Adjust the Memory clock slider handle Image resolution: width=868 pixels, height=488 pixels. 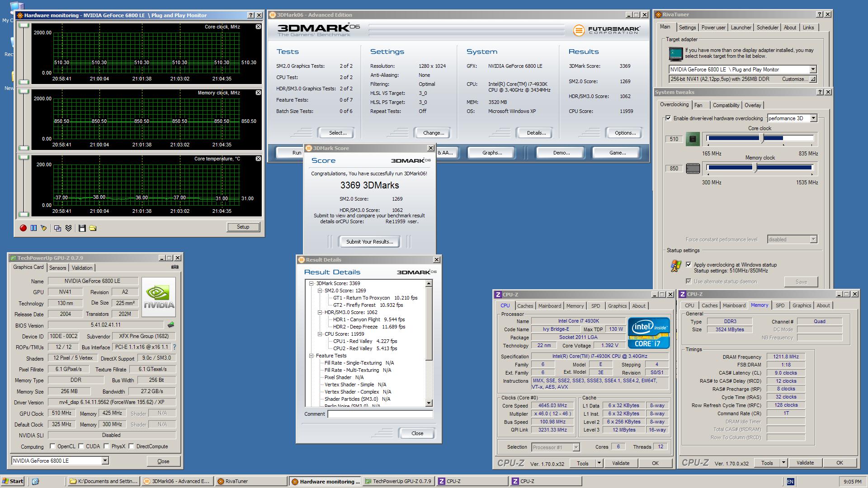755,168
